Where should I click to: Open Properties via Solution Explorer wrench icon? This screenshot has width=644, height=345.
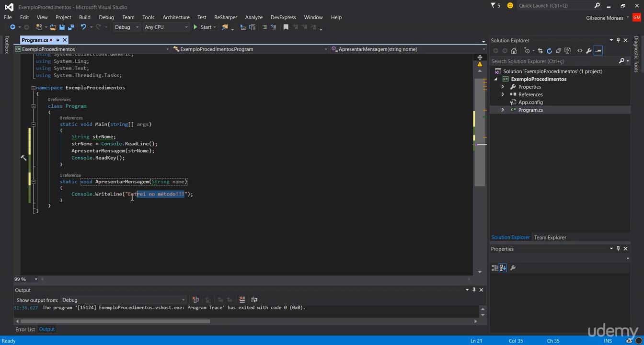pos(589,51)
